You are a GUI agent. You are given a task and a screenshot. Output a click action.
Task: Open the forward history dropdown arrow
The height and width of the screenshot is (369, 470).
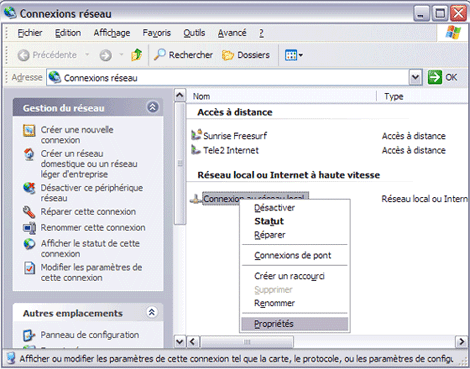click(122, 55)
